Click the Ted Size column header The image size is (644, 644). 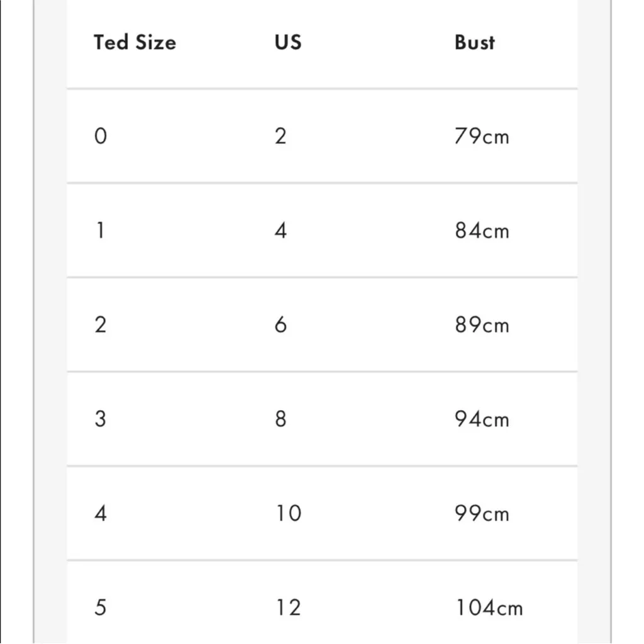[x=135, y=43]
